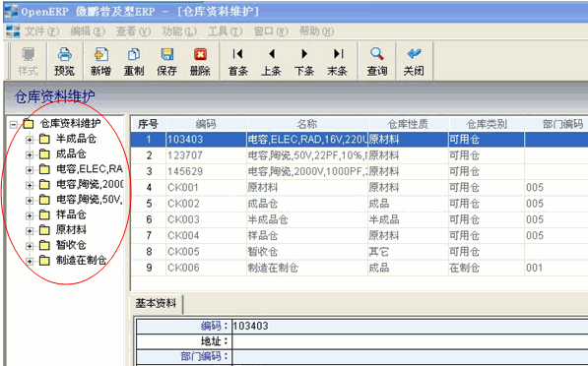Image resolution: width=588 pixels, height=366 pixels.
Task: Jump to first record with 首条
Action: pyautogui.click(x=237, y=54)
